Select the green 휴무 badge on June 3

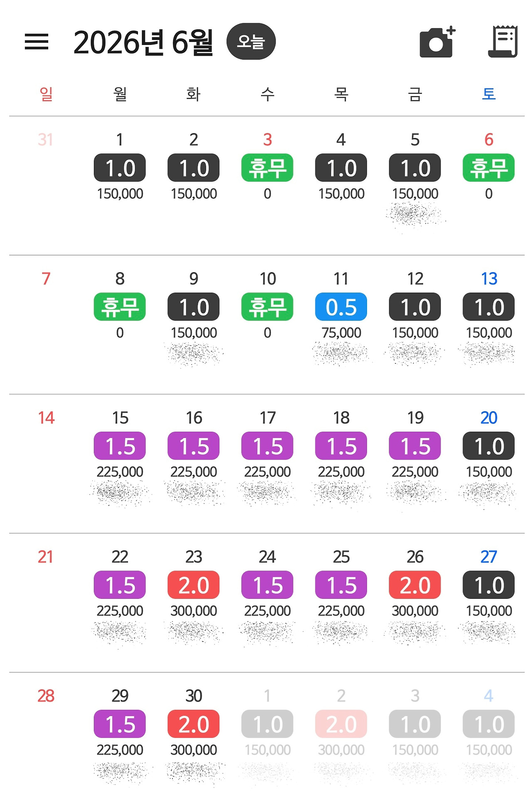click(x=267, y=168)
